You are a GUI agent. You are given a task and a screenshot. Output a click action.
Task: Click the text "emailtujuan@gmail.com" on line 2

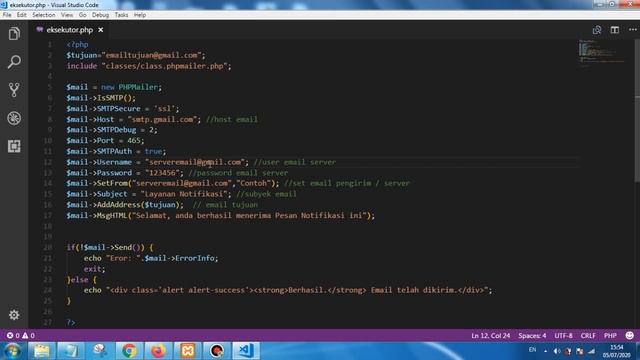coord(151,55)
